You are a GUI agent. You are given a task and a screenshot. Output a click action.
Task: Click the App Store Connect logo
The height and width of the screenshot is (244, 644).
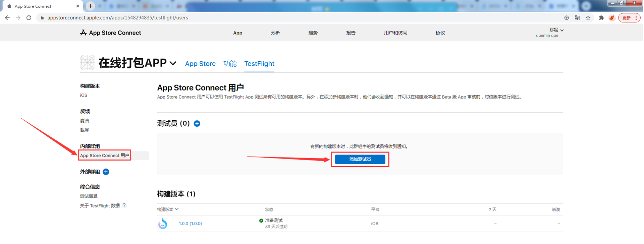coord(110,33)
